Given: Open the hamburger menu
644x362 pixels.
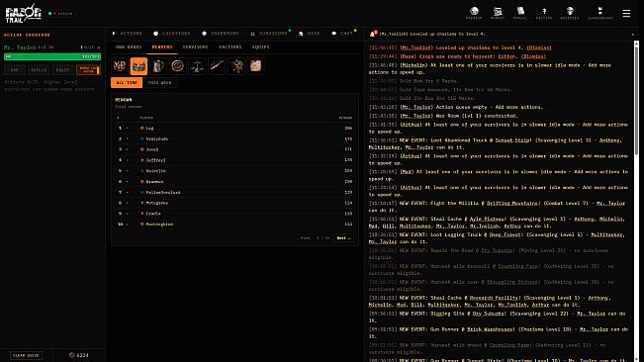Looking at the screenshot, I should pos(626,14).
